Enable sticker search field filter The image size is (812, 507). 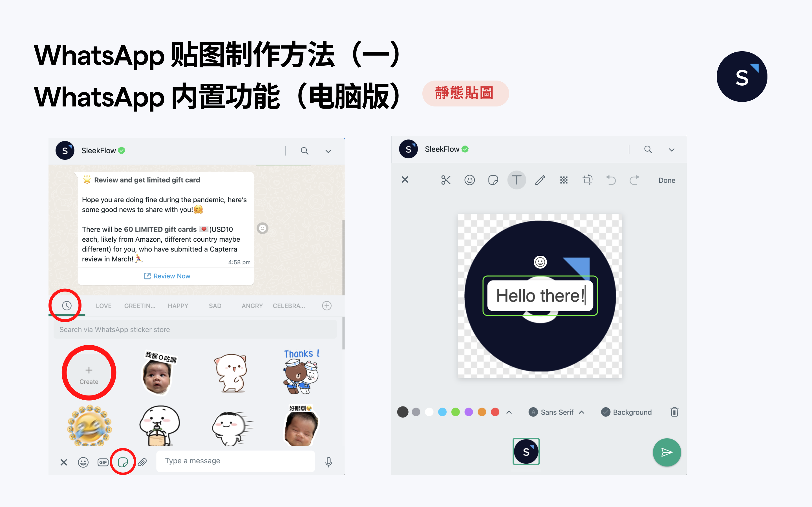pos(192,330)
